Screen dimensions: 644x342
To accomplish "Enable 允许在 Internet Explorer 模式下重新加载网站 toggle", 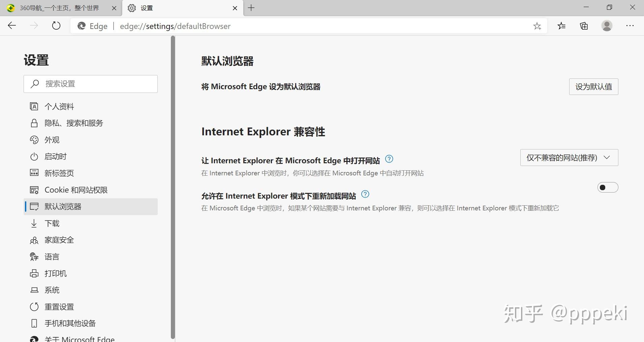I will click(x=608, y=187).
